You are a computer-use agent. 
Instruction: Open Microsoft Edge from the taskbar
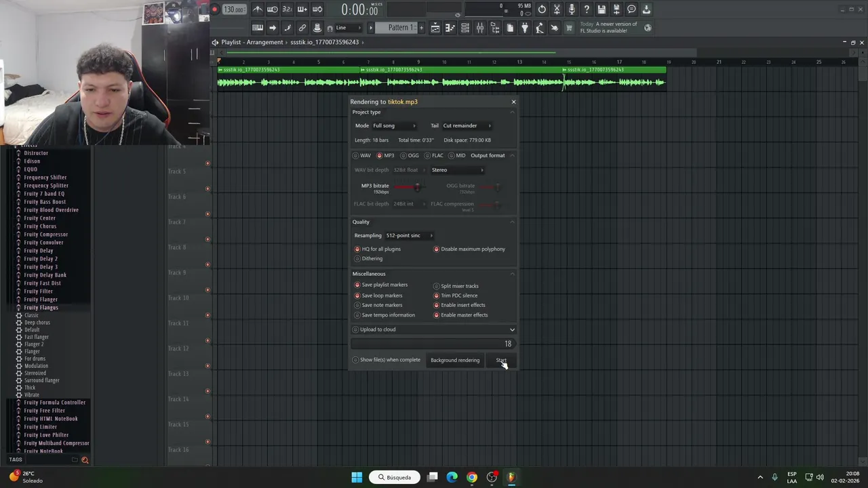coord(452,477)
